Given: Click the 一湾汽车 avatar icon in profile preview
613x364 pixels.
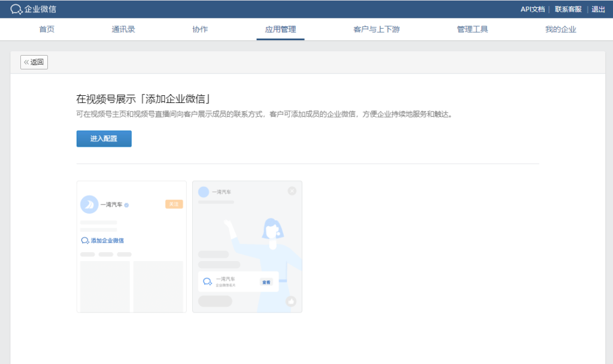Looking at the screenshot, I should coord(89,205).
